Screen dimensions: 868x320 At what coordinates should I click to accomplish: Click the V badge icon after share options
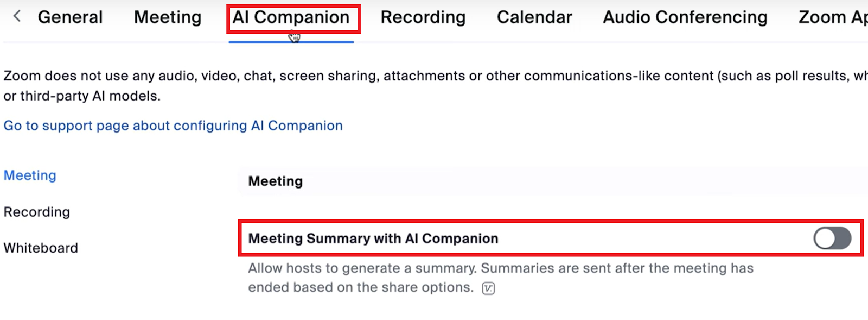click(x=488, y=287)
